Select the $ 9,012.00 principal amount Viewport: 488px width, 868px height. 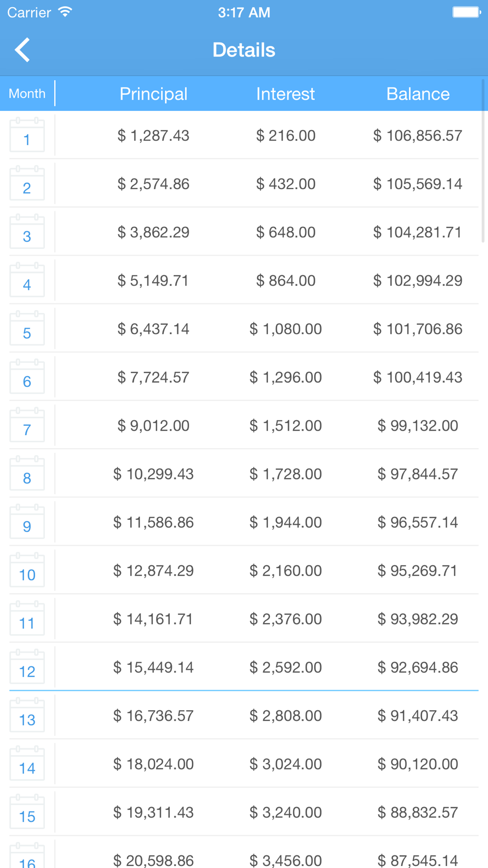coord(153,425)
